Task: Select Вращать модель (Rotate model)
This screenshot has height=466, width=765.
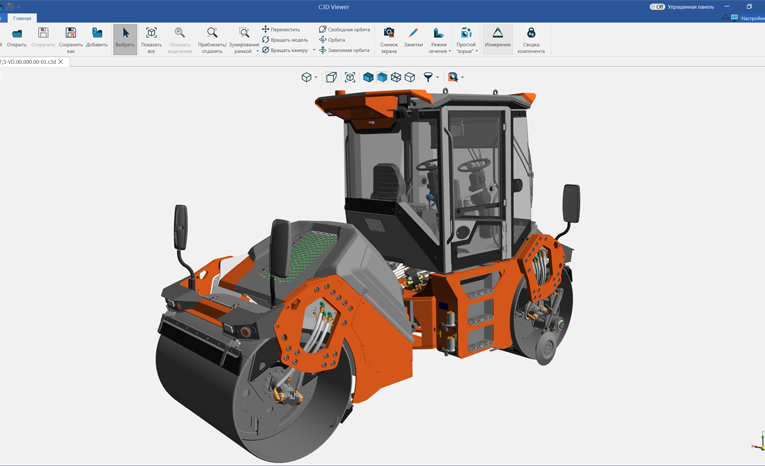Action: tap(285, 40)
